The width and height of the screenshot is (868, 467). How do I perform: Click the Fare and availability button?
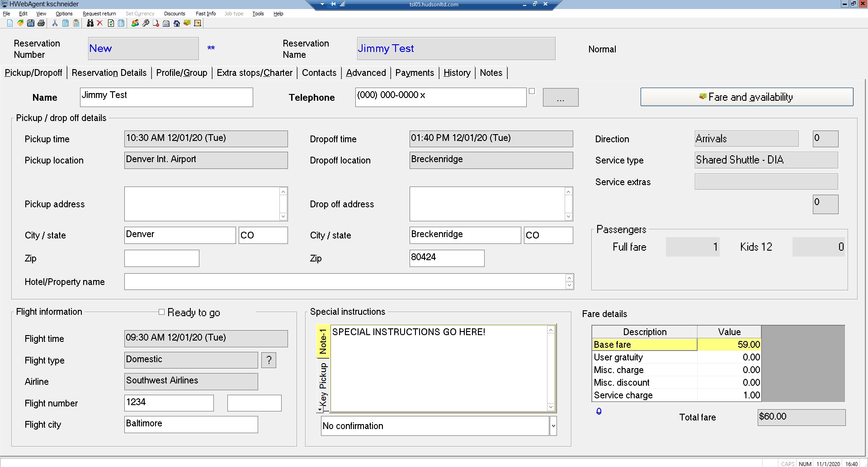click(x=746, y=97)
